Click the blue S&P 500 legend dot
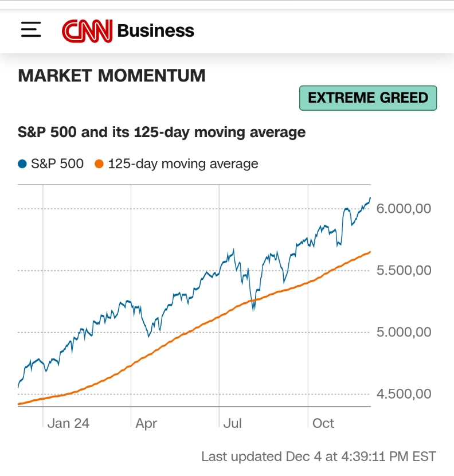 tap(22, 164)
